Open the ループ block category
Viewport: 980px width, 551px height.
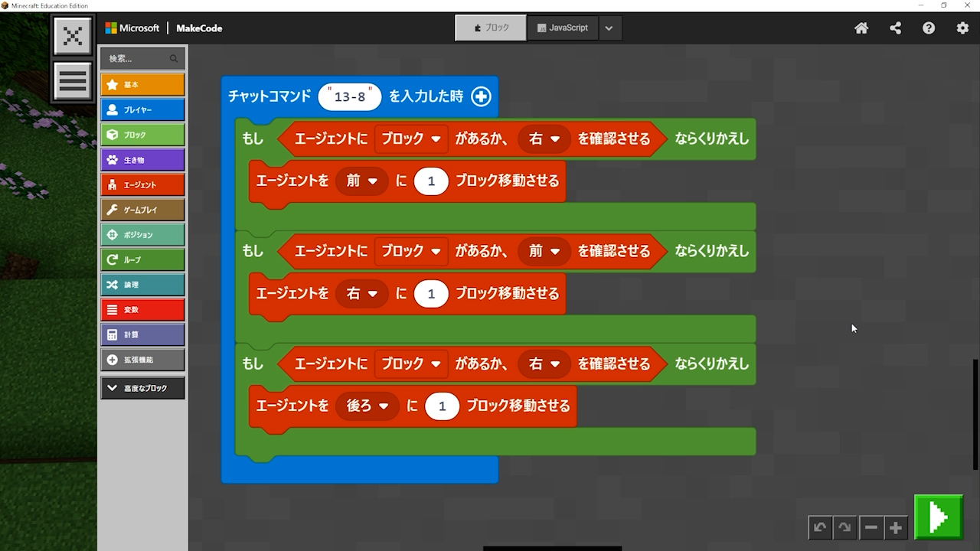(x=142, y=259)
